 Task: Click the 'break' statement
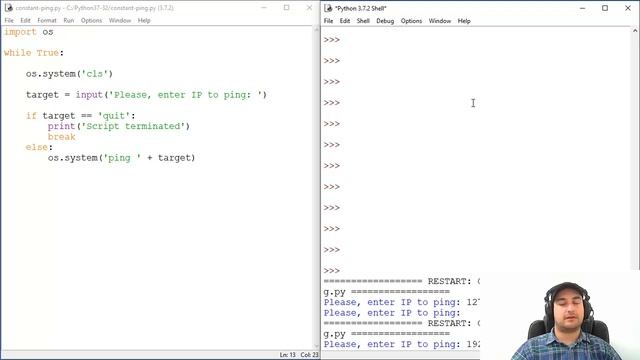point(61,137)
